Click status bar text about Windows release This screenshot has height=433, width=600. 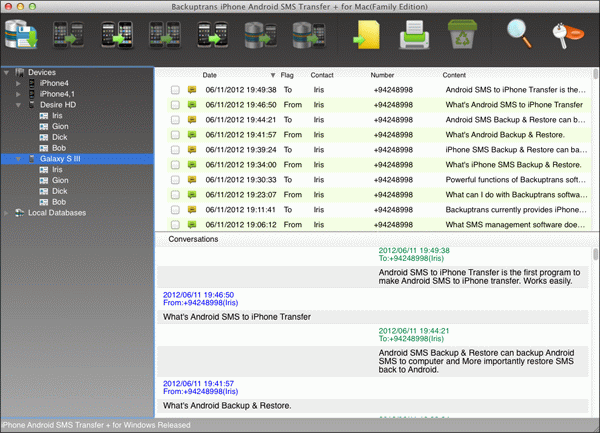pos(96,425)
